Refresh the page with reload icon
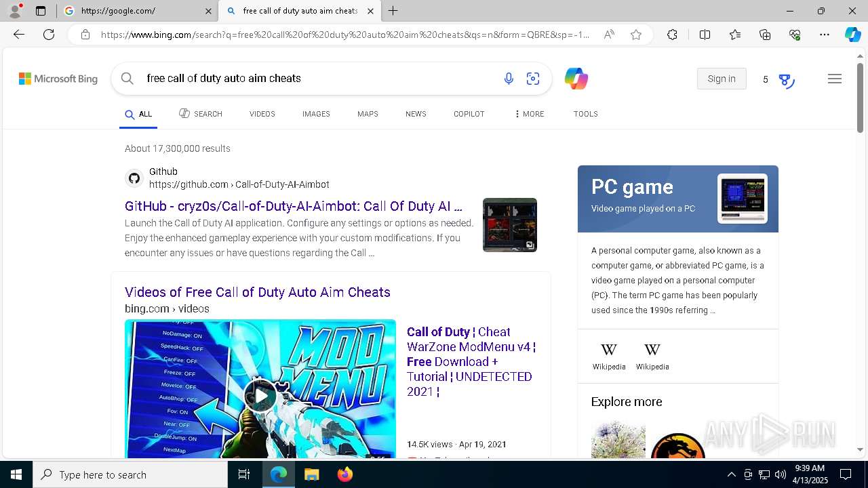 click(x=49, y=35)
